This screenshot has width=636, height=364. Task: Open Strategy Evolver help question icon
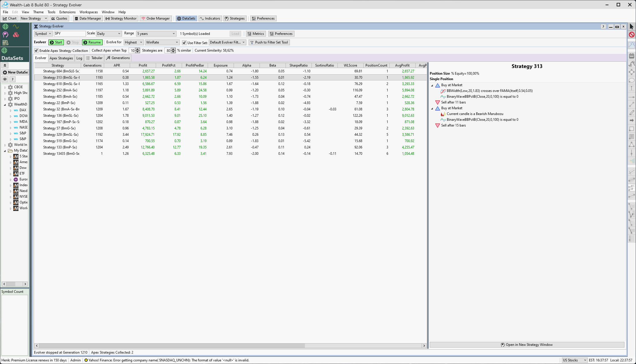[603, 27]
